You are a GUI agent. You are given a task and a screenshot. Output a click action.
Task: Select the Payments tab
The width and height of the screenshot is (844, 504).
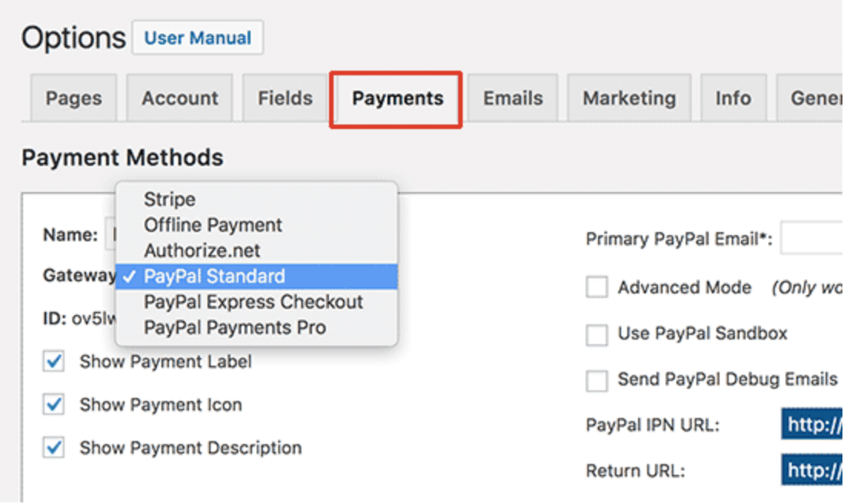pyautogui.click(x=397, y=98)
